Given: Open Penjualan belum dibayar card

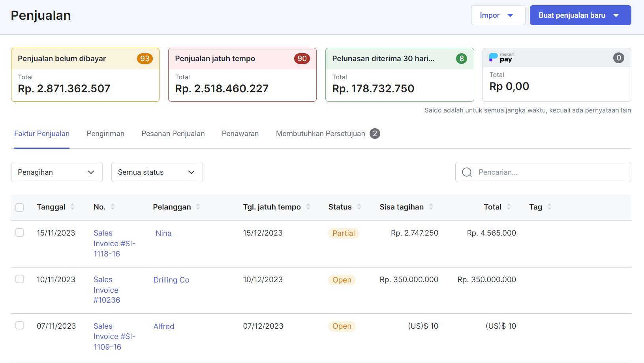Looking at the screenshot, I should (85, 75).
